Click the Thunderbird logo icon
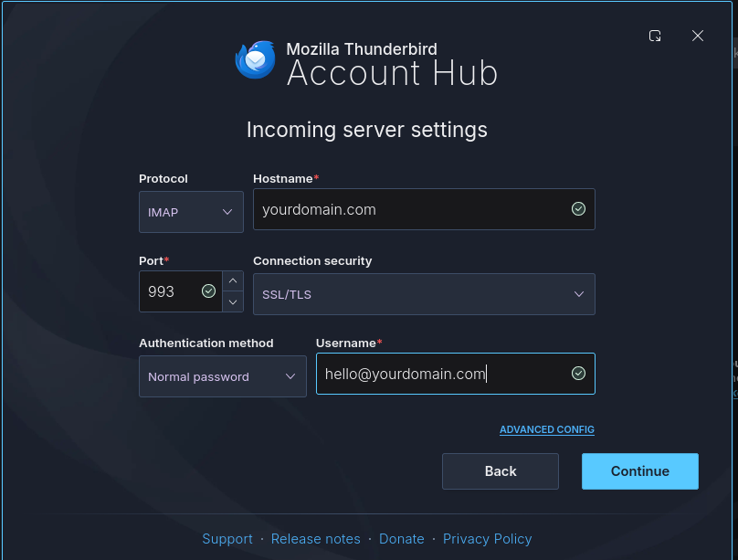The height and width of the screenshot is (560, 738). point(256,59)
